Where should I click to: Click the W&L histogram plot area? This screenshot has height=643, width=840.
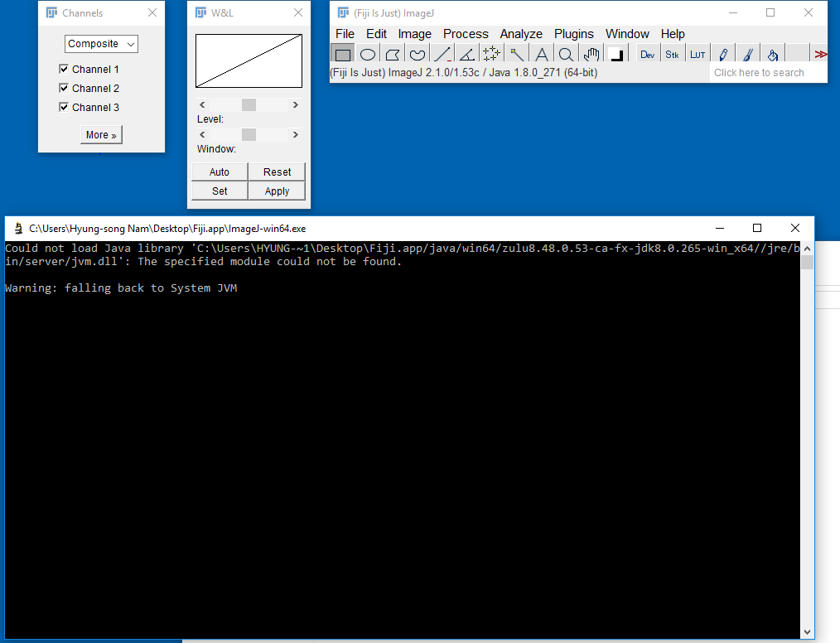(x=249, y=61)
